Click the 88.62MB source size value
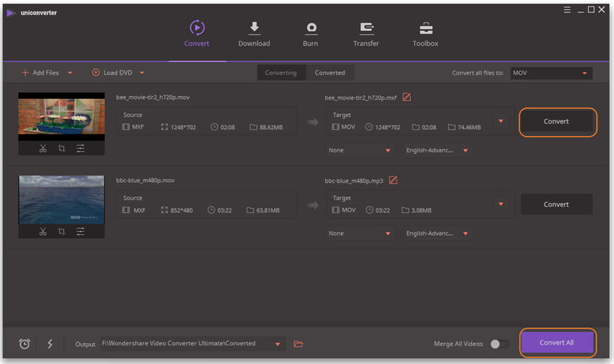The width and height of the screenshot is (614, 364). [271, 127]
